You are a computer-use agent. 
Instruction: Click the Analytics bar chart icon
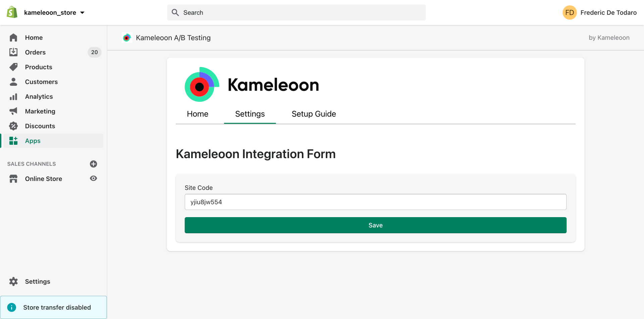13,97
